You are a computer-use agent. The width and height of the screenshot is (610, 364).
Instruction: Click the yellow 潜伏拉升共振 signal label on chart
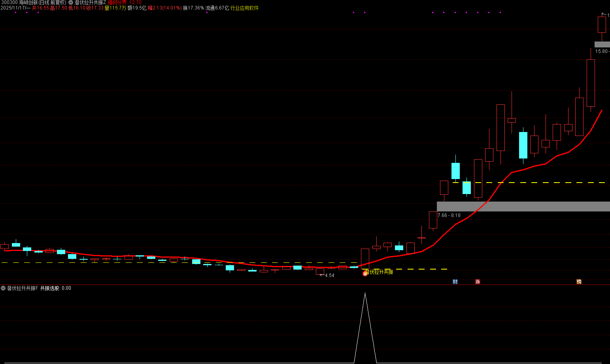[x=379, y=272]
